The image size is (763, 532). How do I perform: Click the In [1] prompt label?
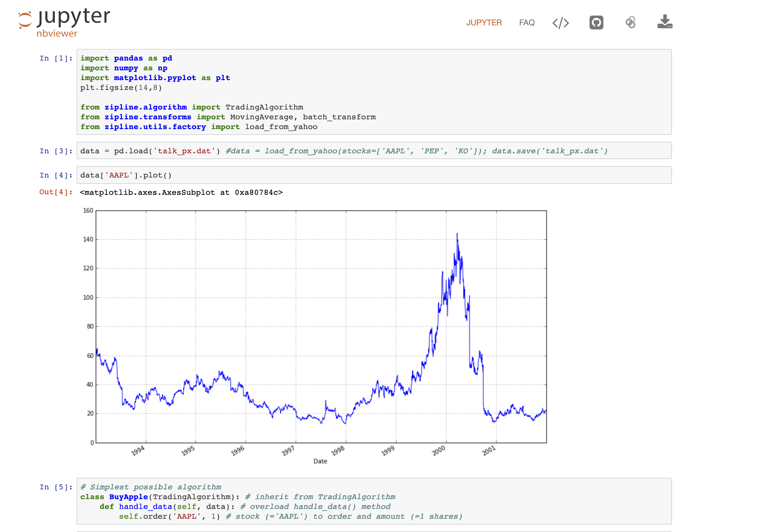[x=56, y=59]
